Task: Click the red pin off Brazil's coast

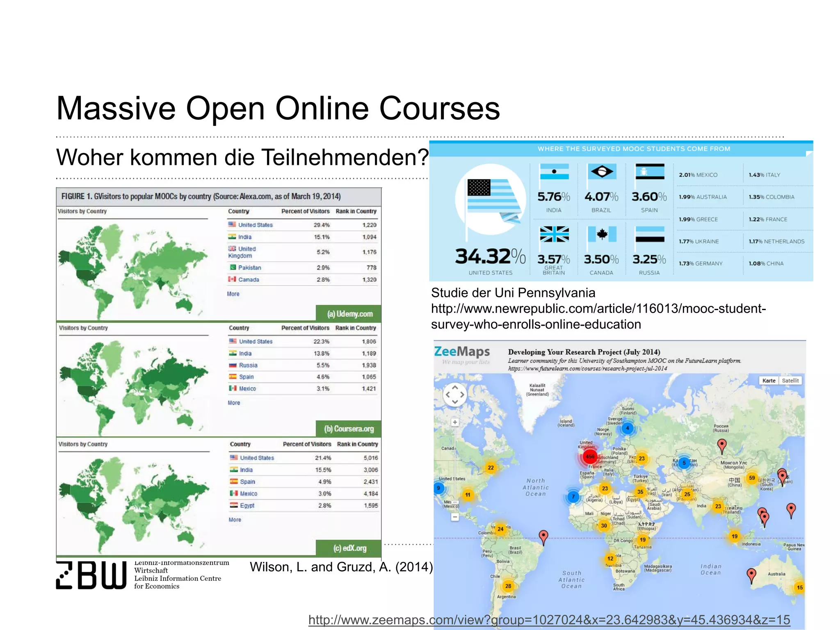Action: click(x=543, y=537)
